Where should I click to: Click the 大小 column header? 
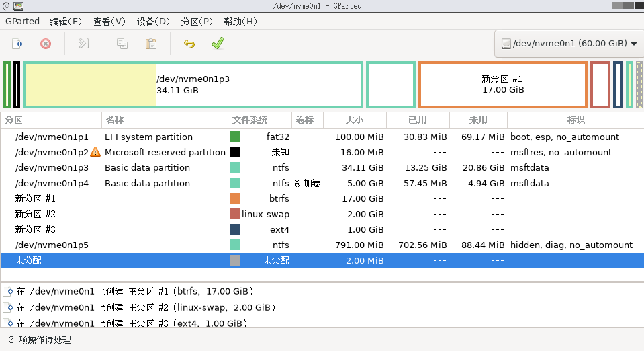[355, 120]
